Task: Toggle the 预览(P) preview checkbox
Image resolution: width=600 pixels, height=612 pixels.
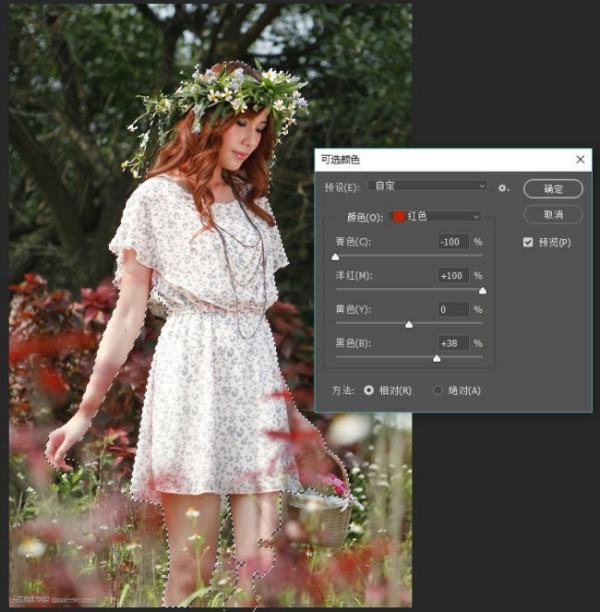Action: tap(529, 242)
